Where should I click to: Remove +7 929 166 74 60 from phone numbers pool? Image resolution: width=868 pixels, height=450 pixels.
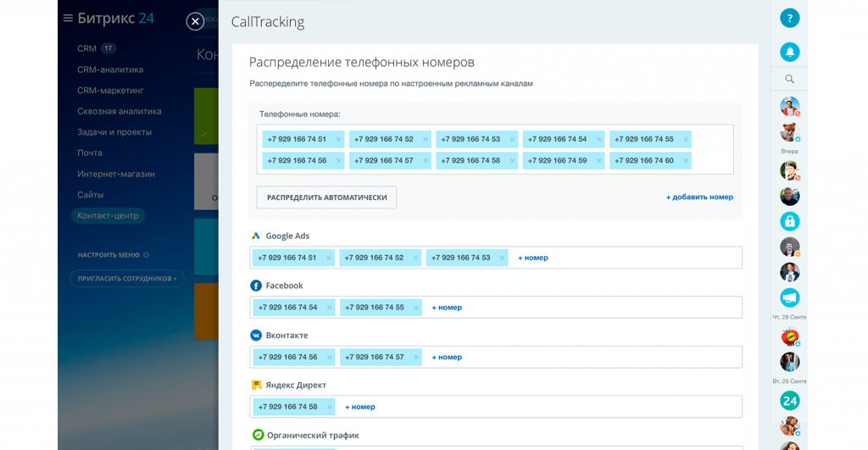(x=686, y=161)
